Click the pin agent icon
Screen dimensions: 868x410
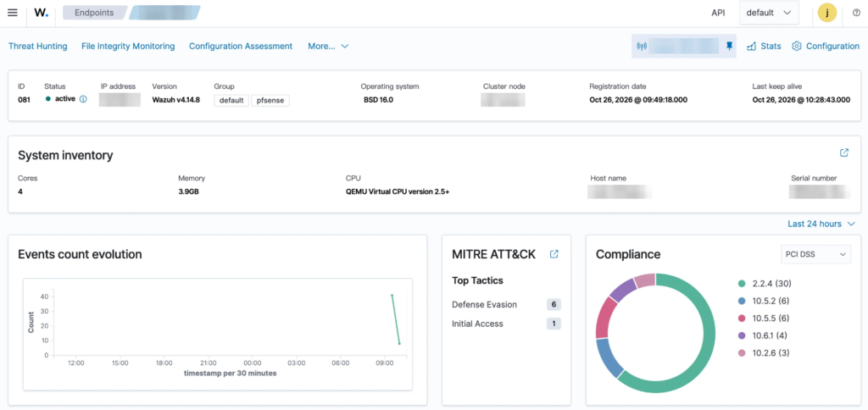(x=729, y=46)
